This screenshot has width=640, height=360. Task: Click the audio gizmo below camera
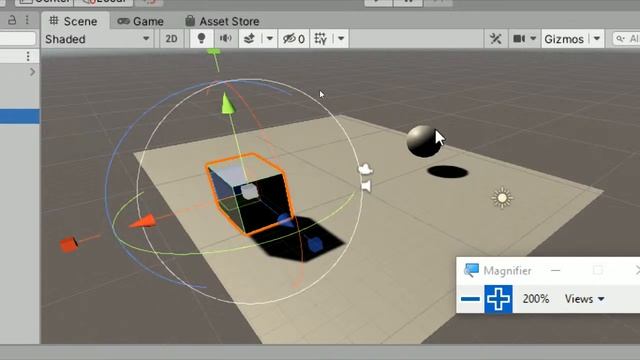click(x=366, y=186)
